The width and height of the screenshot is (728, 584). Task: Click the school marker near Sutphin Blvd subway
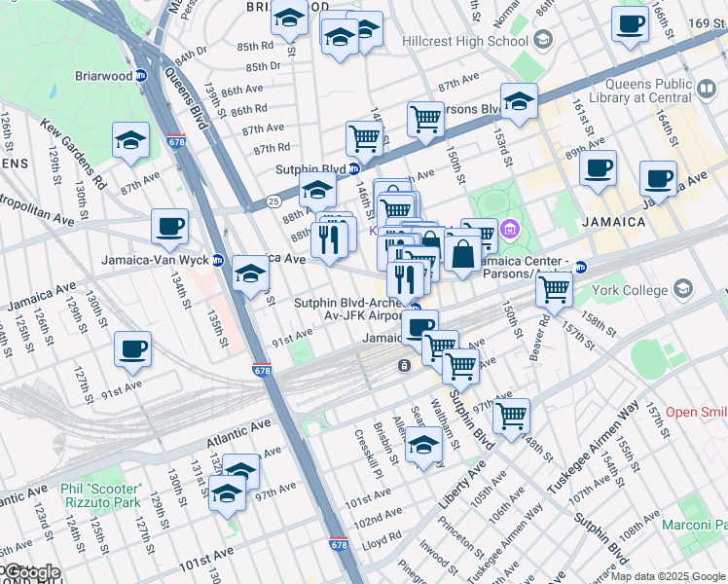tap(317, 193)
